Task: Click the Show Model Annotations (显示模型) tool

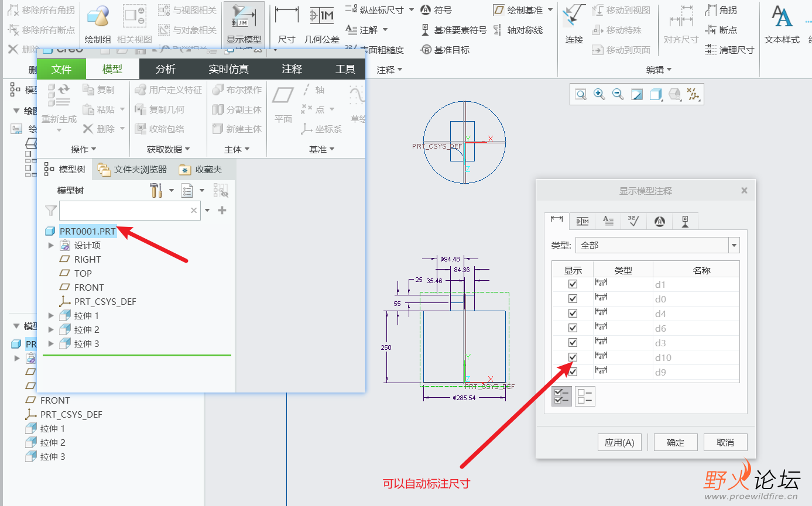Action: [244, 25]
